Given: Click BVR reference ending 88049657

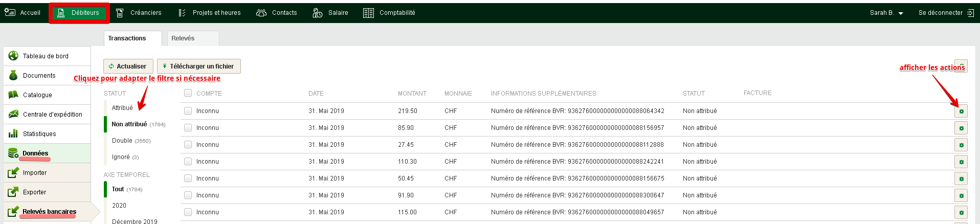Looking at the screenshot, I should 577,212.
